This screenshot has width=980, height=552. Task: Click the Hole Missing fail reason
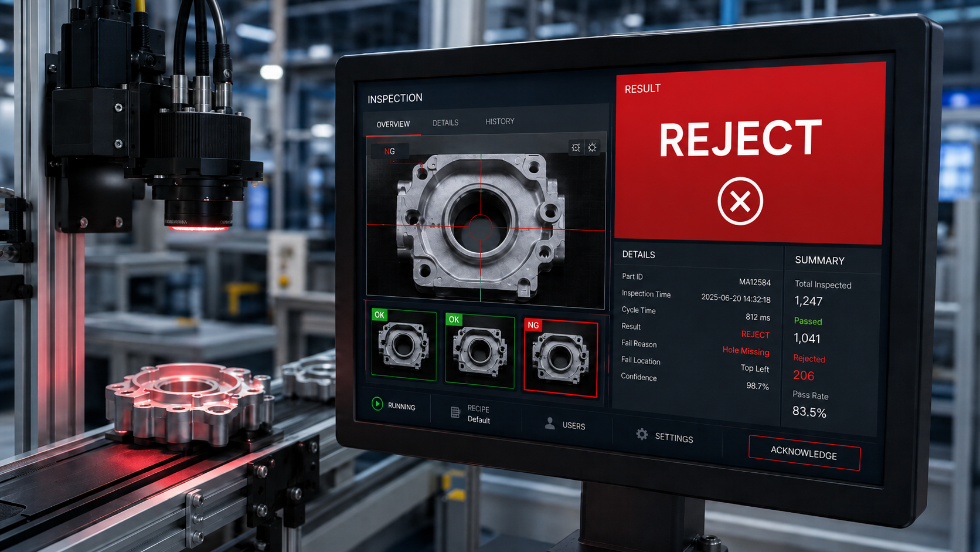click(746, 351)
